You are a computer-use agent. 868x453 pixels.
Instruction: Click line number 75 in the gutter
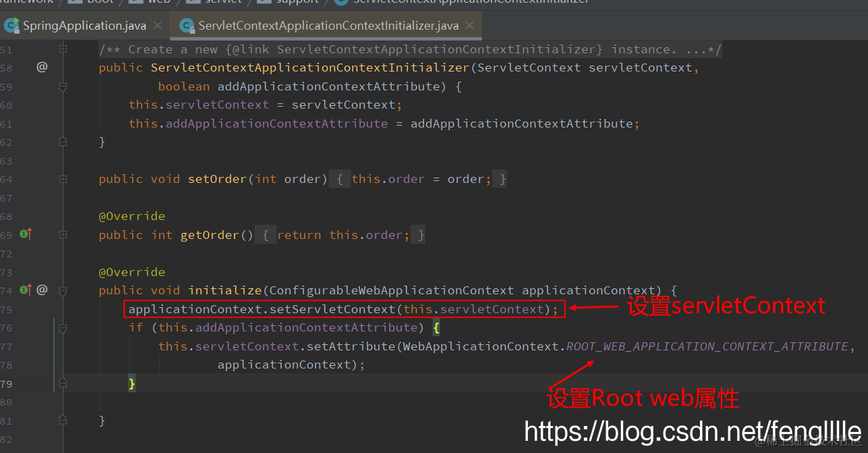click(x=6, y=309)
